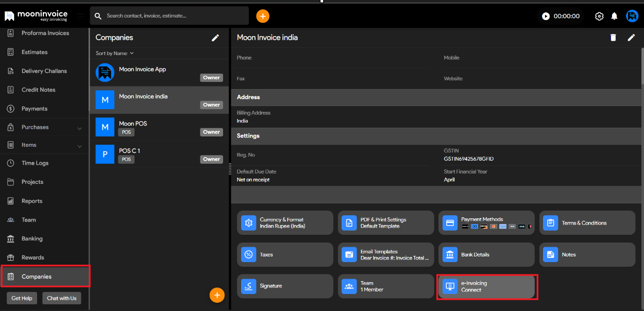Open the Signature tile
This screenshot has height=311, width=644.
point(285,286)
